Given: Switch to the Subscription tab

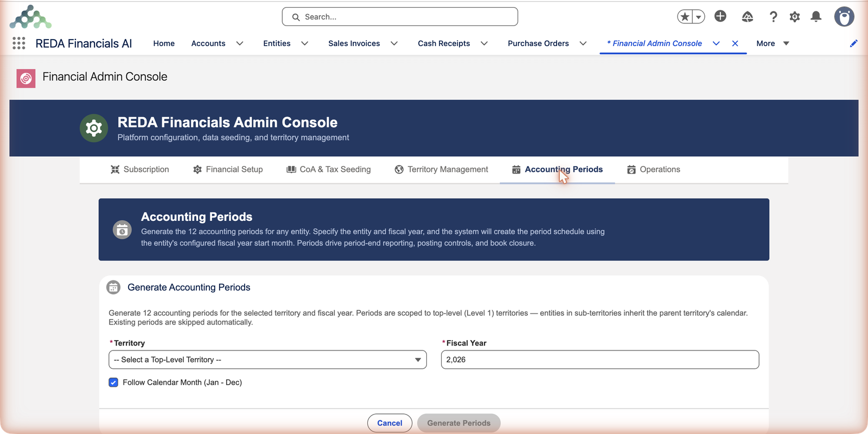Looking at the screenshot, I should (140, 169).
